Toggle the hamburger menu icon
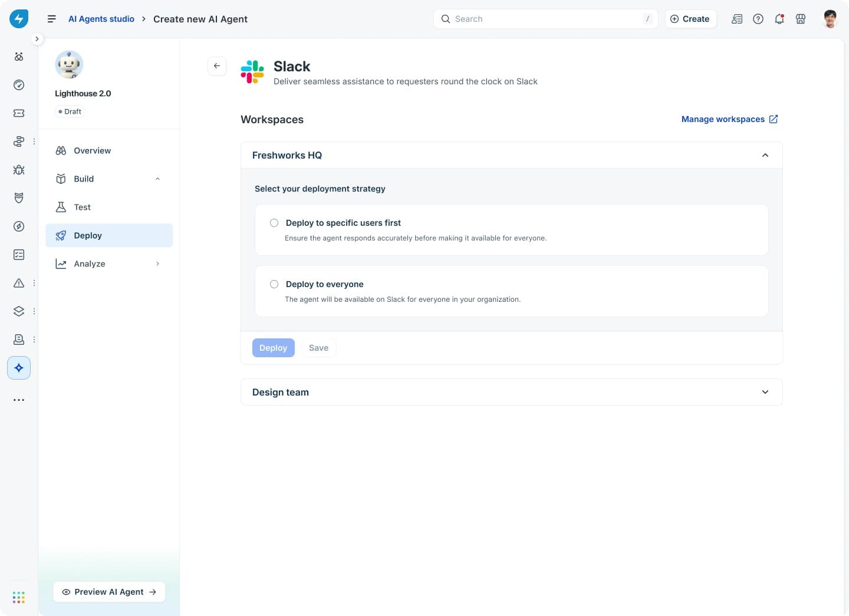 [x=52, y=19]
